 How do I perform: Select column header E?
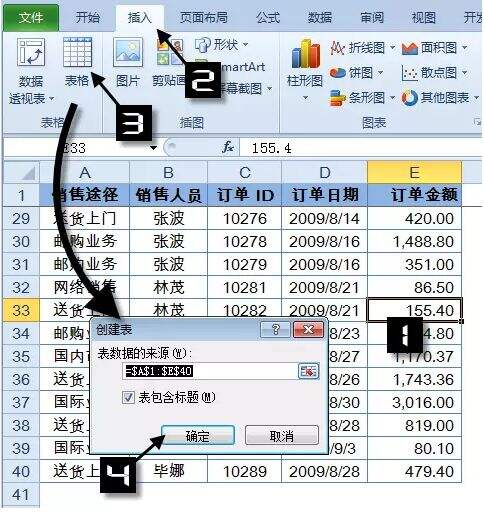(414, 172)
